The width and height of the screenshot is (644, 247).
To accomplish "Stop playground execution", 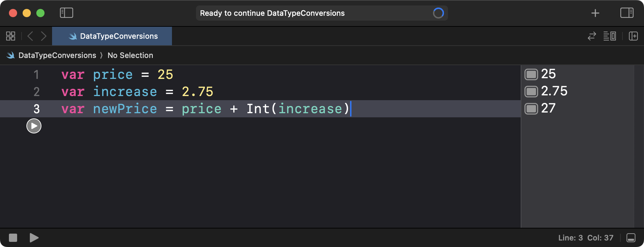I will [13, 238].
